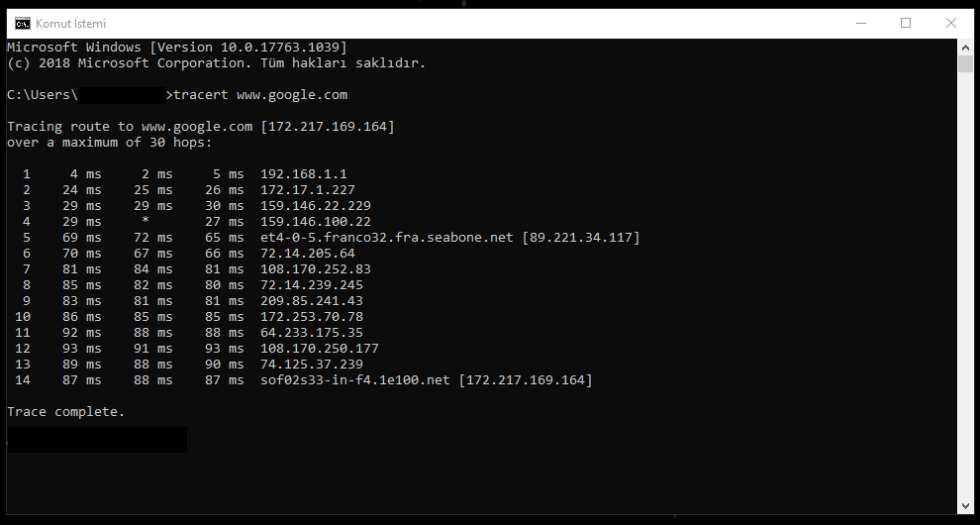Click the vertical scrollbar thumb
Image resolution: width=980 pixels, height=525 pixels.
(x=965, y=63)
